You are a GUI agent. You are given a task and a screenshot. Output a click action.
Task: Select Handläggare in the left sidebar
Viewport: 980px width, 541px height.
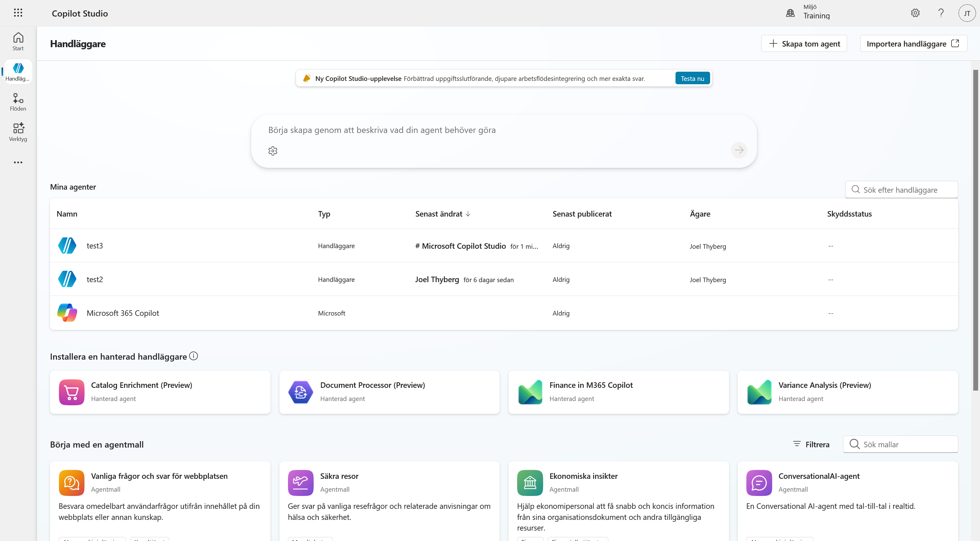(x=18, y=71)
